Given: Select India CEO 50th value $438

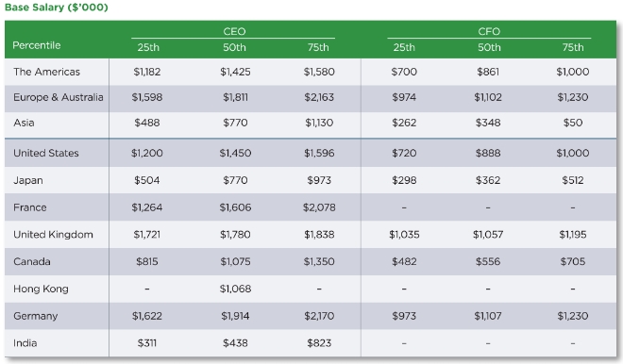Looking at the screenshot, I should [235, 343].
